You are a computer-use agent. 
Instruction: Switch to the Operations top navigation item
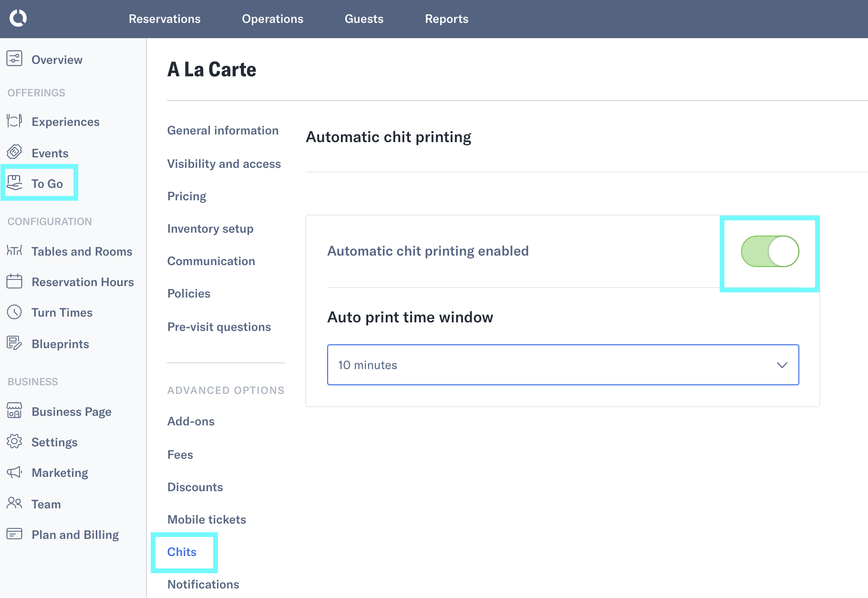pyautogui.click(x=272, y=19)
